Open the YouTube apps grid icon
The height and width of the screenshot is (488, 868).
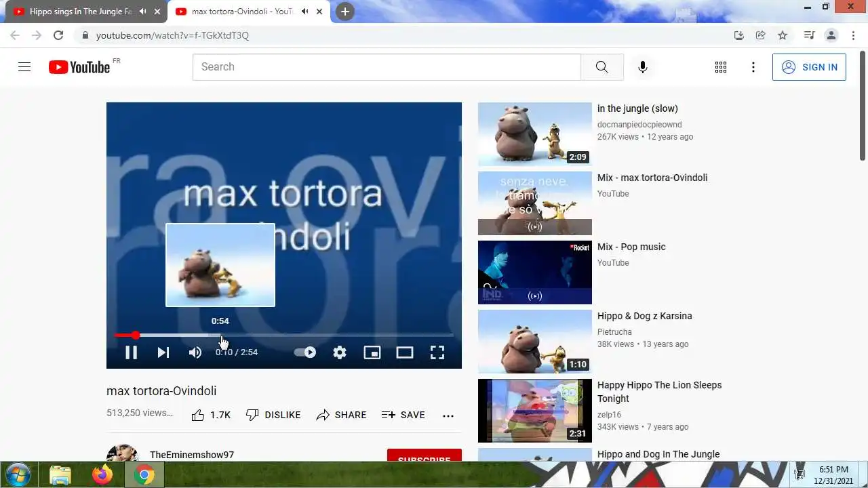click(721, 67)
